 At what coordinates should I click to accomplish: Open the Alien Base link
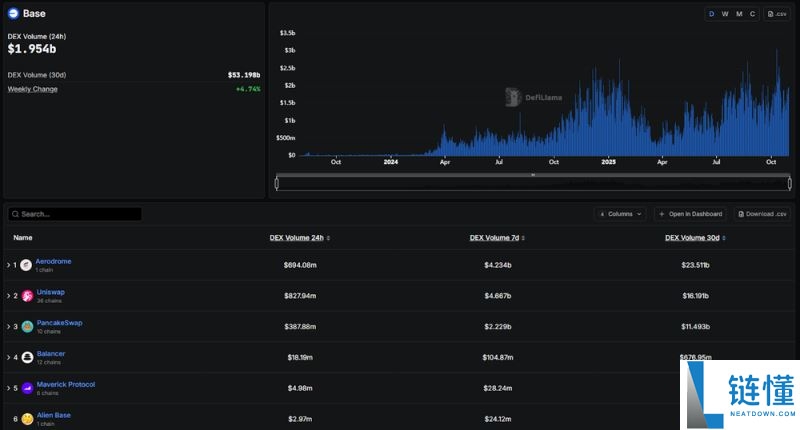[54, 415]
